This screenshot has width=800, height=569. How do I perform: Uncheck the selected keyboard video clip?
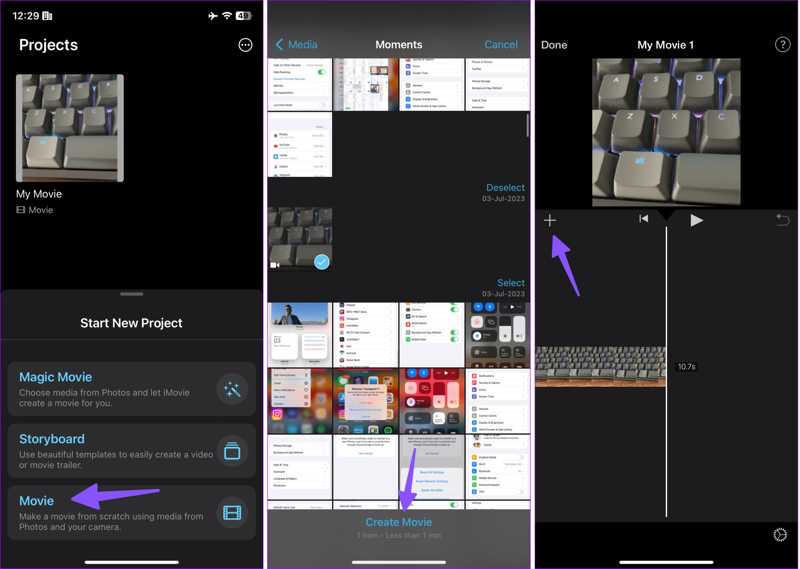click(321, 262)
